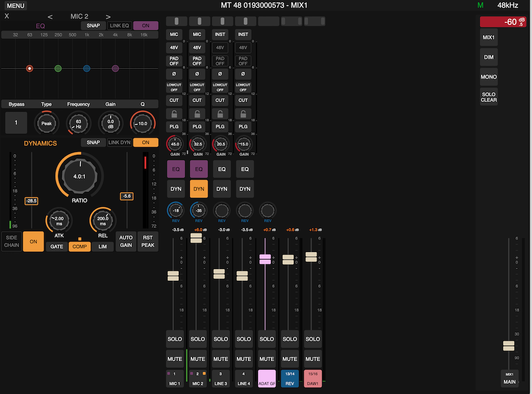Close the channel panel with X
This screenshot has height=394, width=532.
coord(7,16)
